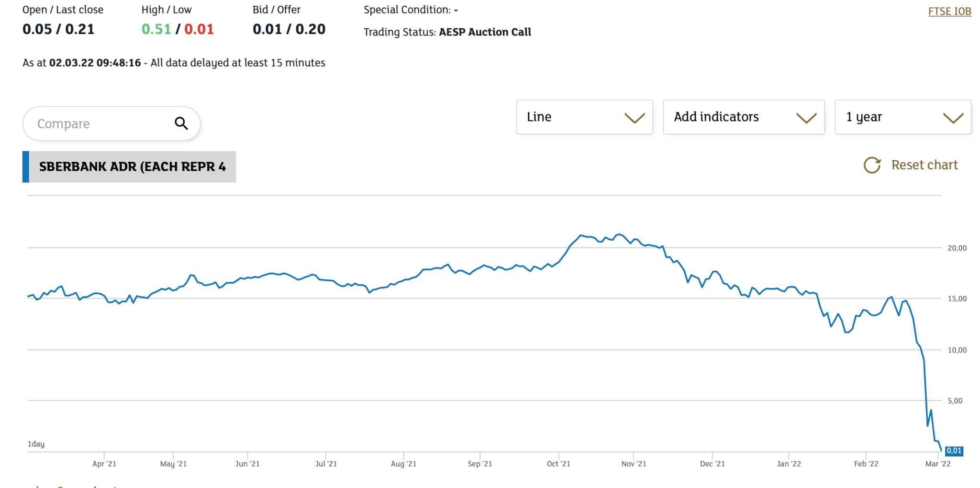980x488 pixels.
Task: Click the Jan '22 axis label
Action: tap(789, 464)
